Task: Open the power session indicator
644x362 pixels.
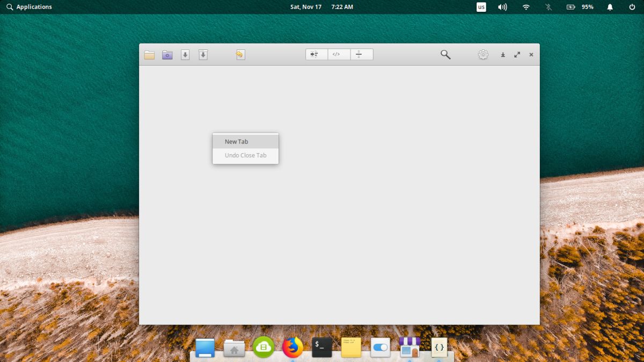Action: pyautogui.click(x=632, y=7)
